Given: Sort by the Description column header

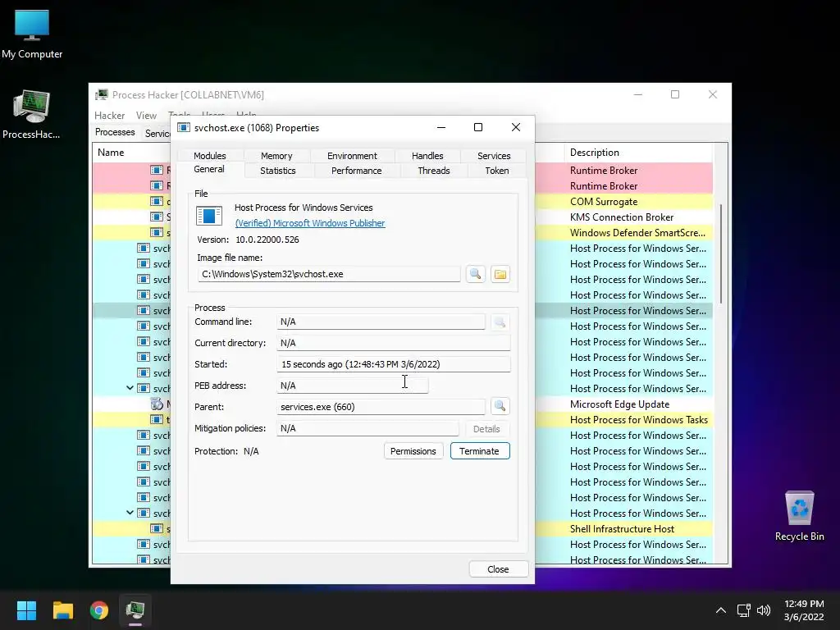Looking at the screenshot, I should pos(638,153).
